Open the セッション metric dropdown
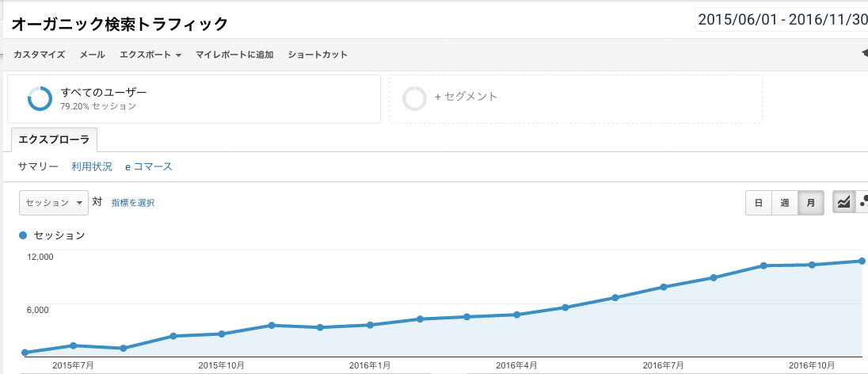This screenshot has width=868, height=374. pyautogui.click(x=54, y=203)
